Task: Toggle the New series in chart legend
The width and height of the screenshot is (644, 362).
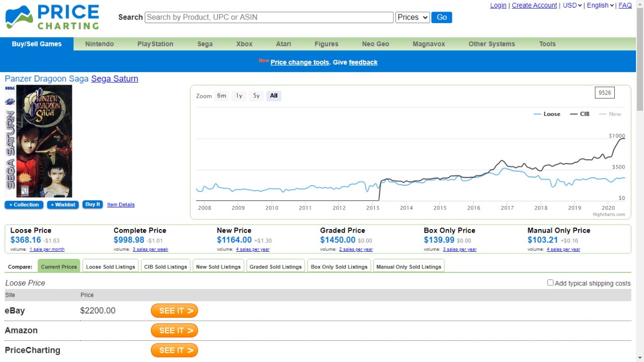Action: (610, 114)
